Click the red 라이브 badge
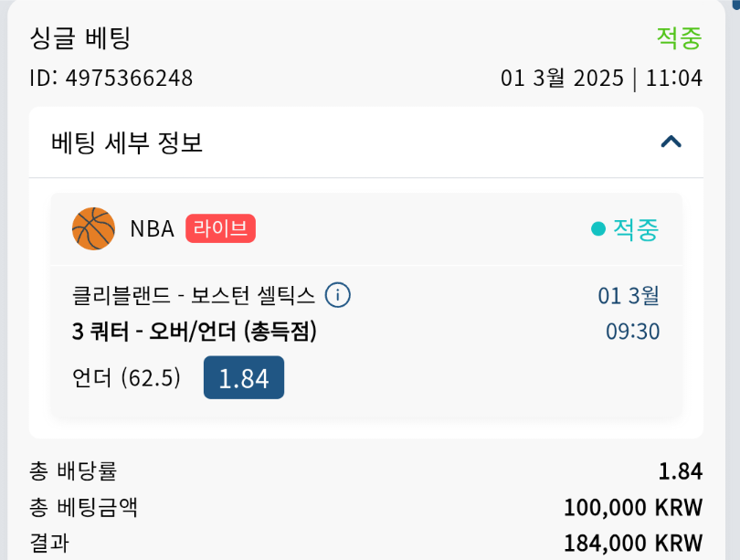740x560 pixels. point(220,228)
